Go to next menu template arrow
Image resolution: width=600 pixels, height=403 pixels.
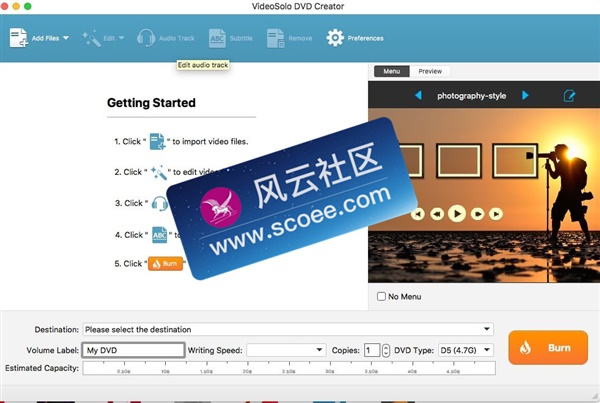[525, 95]
